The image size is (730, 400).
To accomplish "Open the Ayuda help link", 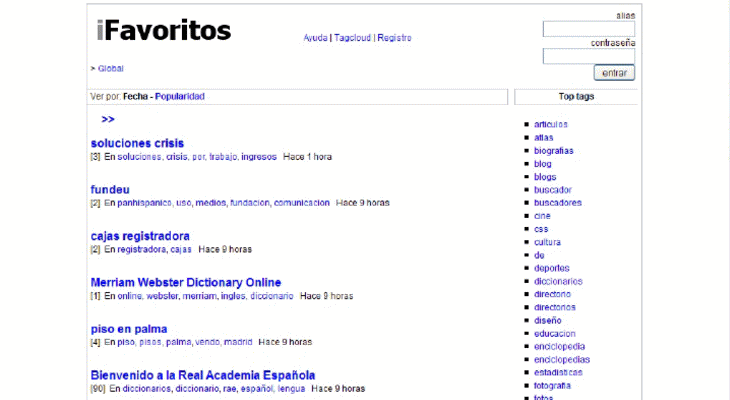I will coord(315,38).
